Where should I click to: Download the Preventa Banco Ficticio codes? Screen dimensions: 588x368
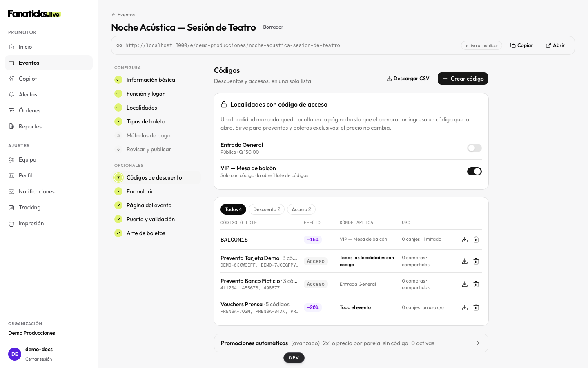point(465,284)
